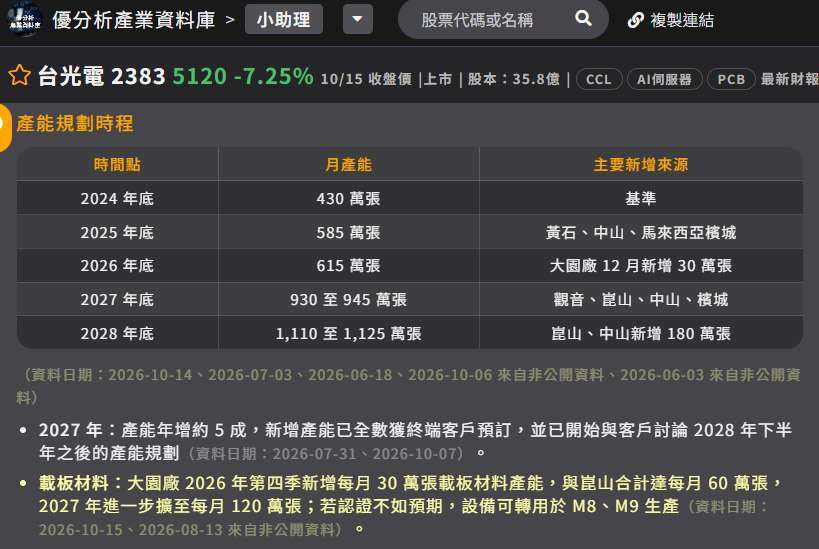Open 優分析產業資料庫 home link

click(134, 20)
